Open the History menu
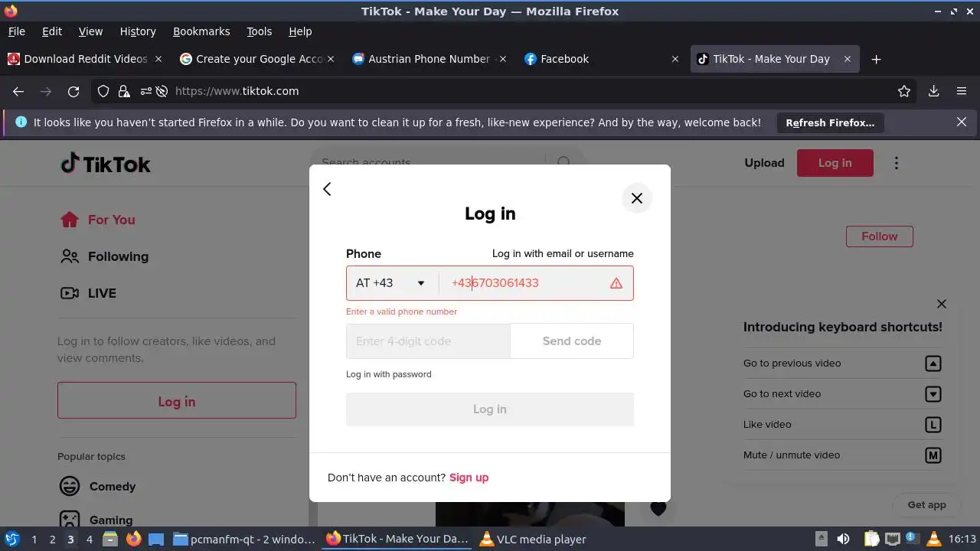This screenshot has height=551, width=980. click(138, 31)
